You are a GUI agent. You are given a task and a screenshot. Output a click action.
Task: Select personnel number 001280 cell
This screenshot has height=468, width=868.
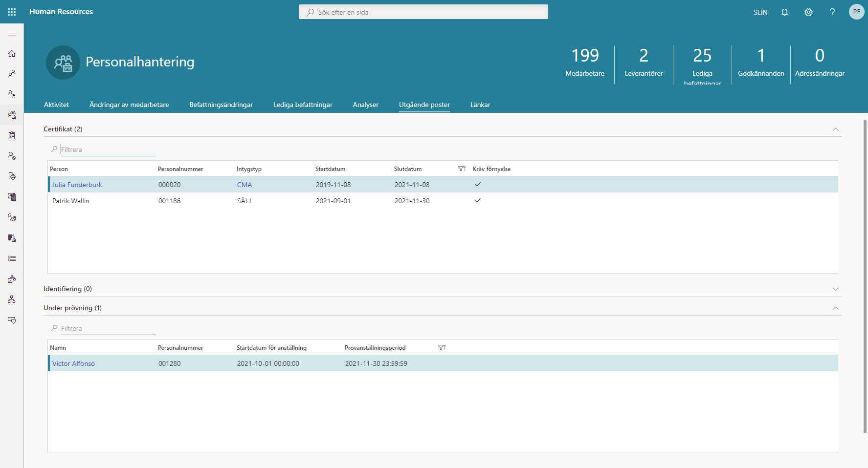click(x=170, y=363)
